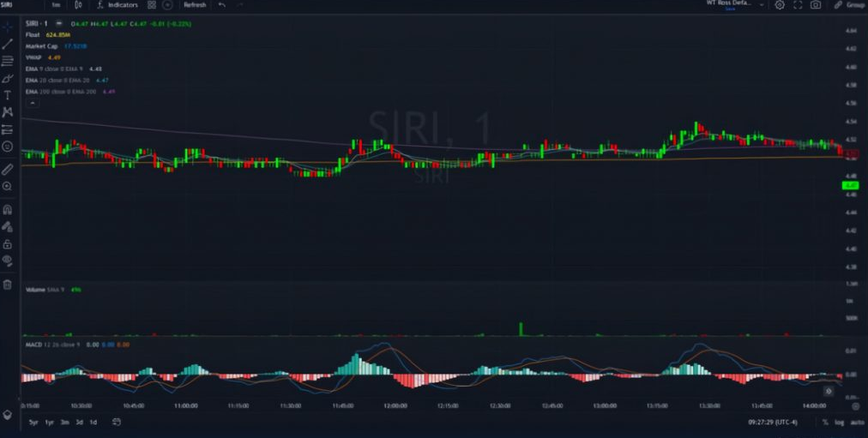Select the trend line drawing tool
The width and height of the screenshot is (868, 438).
point(7,44)
